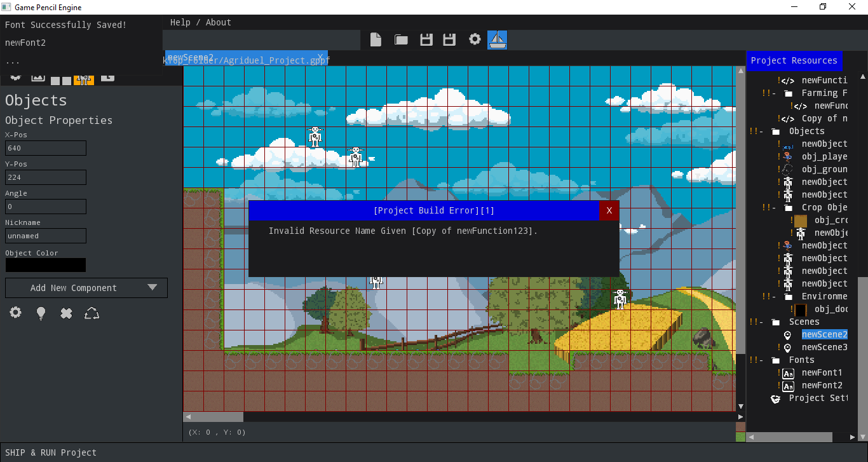The height and width of the screenshot is (462, 868).
Task: Click obj_door thumbnail icon
Action: coord(801,309)
